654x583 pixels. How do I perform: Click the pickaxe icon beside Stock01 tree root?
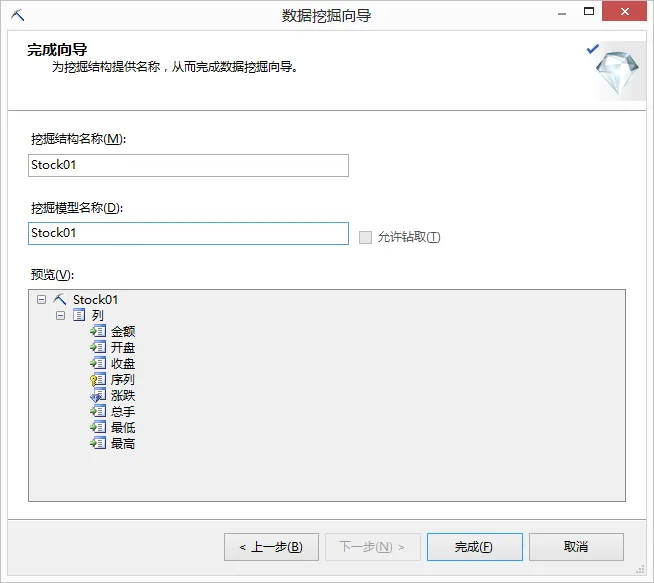coord(60,299)
